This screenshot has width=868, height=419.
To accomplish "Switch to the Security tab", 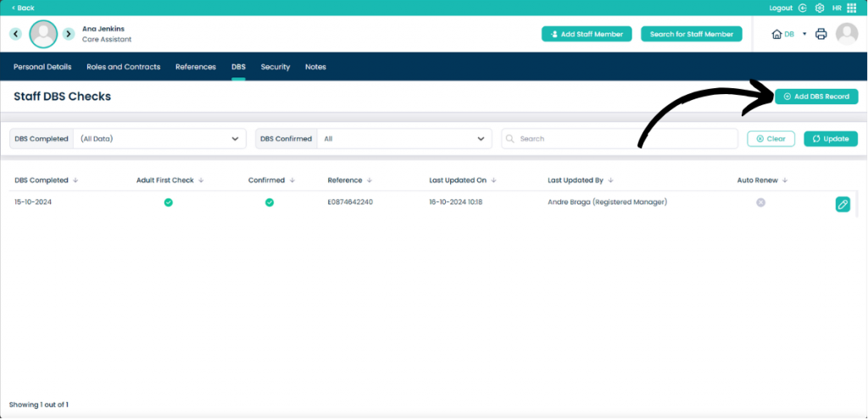I will pos(275,67).
